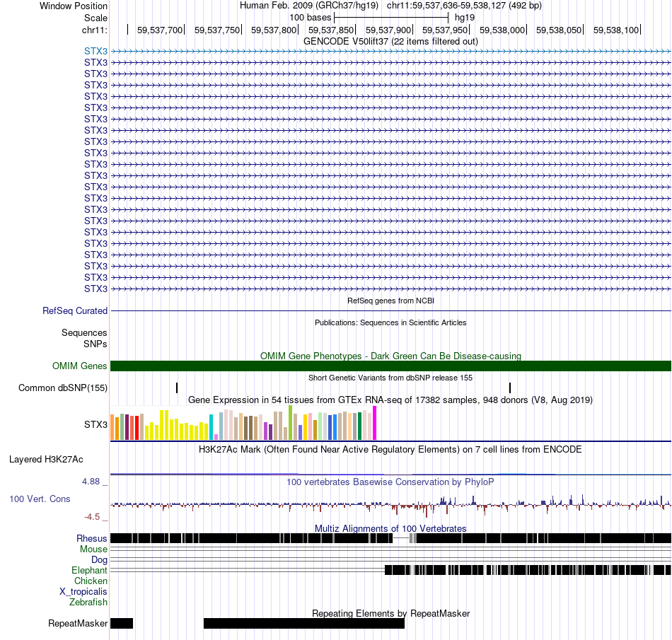Click the SNPs track label
Screen dimensions: 672x640
point(95,344)
